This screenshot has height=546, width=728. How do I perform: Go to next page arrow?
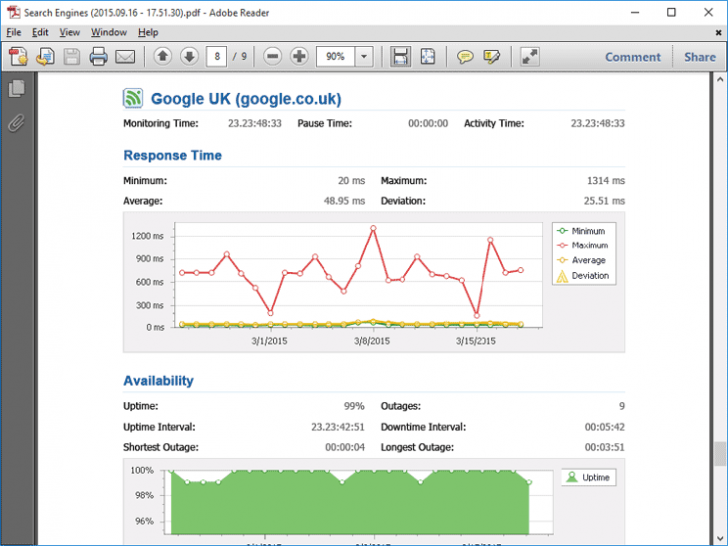tap(189, 57)
